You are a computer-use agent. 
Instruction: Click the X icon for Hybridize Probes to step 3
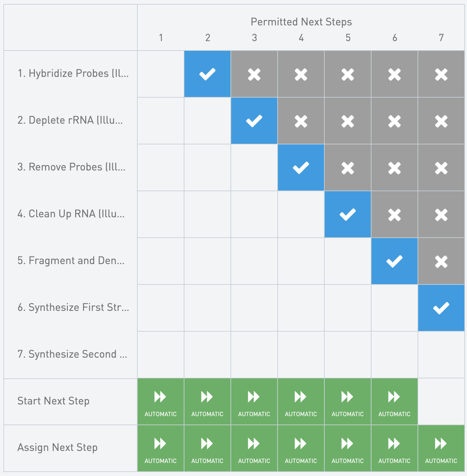coord(254,74)
